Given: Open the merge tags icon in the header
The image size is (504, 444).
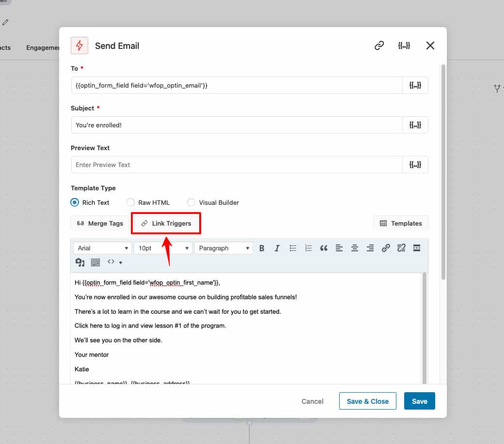Looking at the screenshot, I should tap(404, 46).
